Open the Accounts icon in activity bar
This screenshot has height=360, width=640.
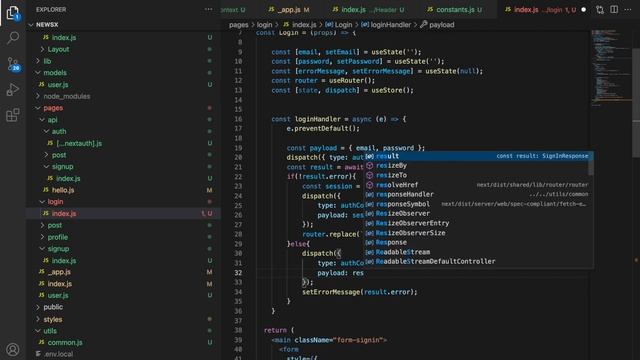pos(13,349)
